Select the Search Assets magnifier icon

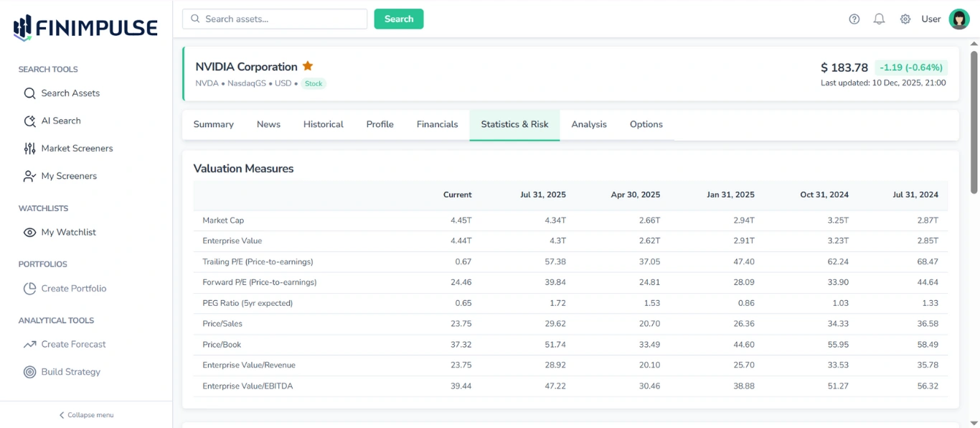29,93
